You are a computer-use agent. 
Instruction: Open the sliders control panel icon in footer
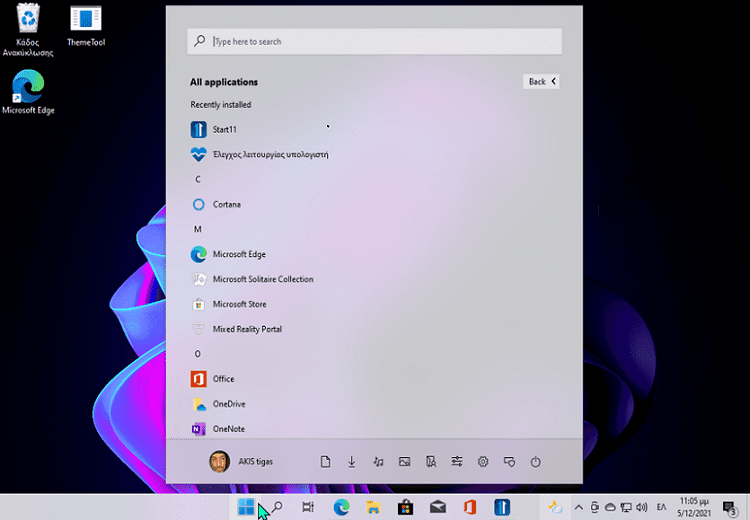tap(457, 462)
